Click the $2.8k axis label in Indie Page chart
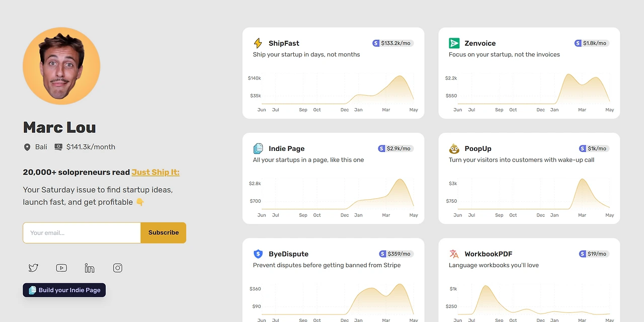The height and width of the screenshot is (322, 644). [x=255, y=184]
